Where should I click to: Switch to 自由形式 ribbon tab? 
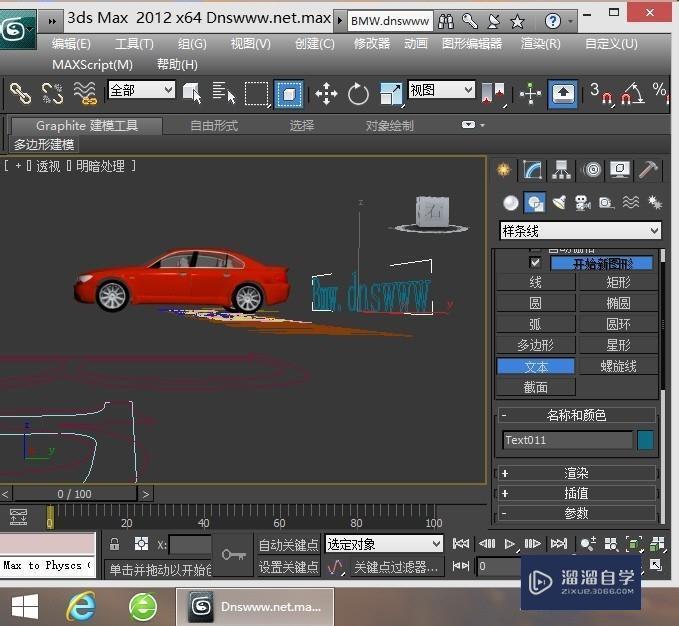pyautogui.click(x=214, y=126)
